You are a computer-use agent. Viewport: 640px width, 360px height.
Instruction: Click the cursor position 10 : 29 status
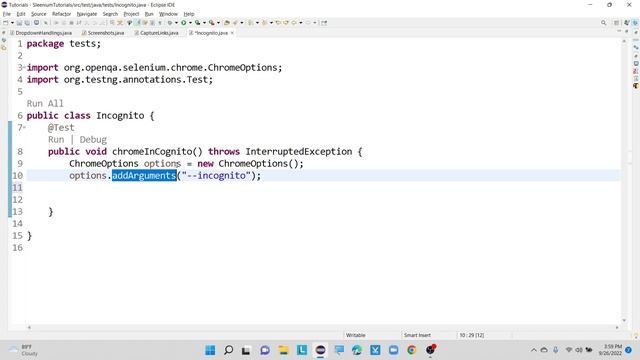point(471,335)
